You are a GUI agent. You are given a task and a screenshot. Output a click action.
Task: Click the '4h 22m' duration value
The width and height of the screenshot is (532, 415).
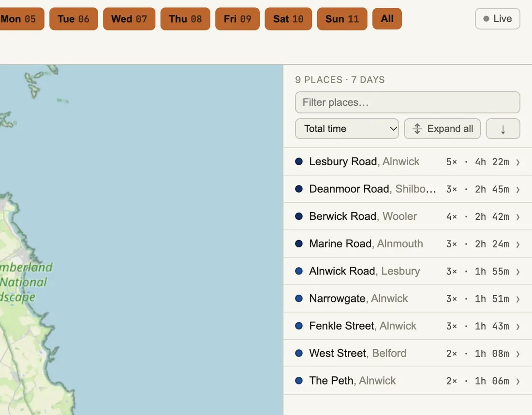pyautogui.click(x=492, y=162)
